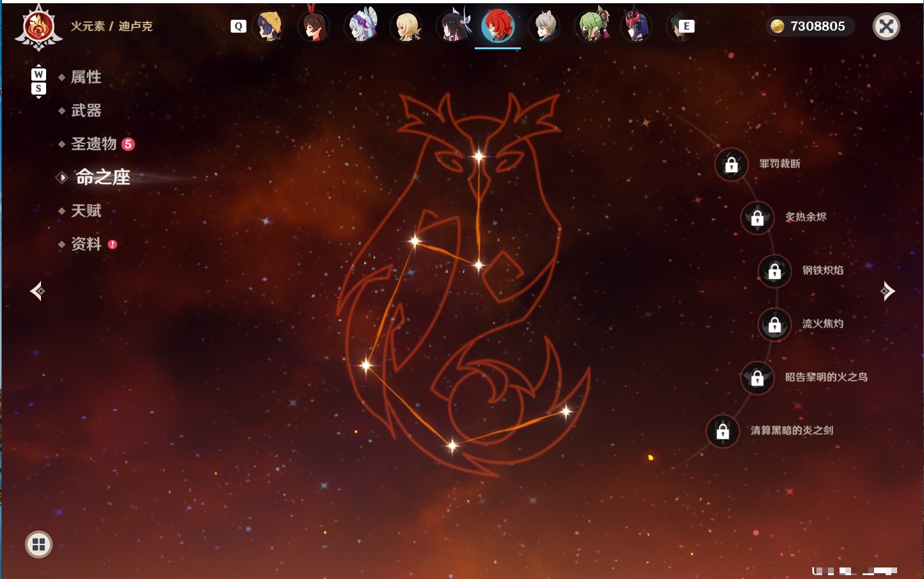
Task: Select the blonde-haired character portrait
Action: pyautogui.click(x=406, y=26)
